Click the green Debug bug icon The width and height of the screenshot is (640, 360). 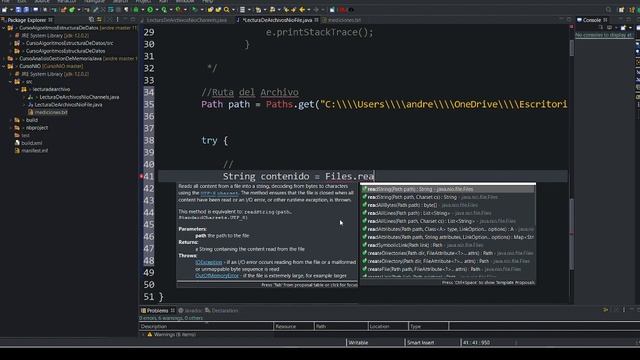point(136,9)
